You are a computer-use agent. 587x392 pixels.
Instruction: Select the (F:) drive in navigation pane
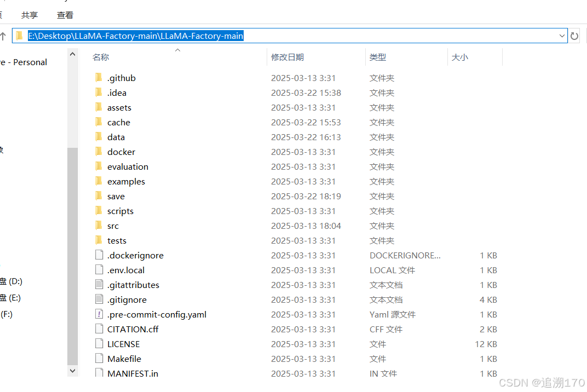(7, 314)
